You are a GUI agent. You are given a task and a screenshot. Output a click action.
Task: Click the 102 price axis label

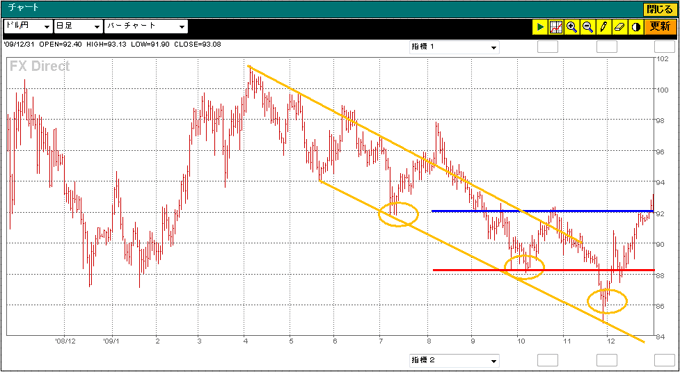click(x=662, y=59)
